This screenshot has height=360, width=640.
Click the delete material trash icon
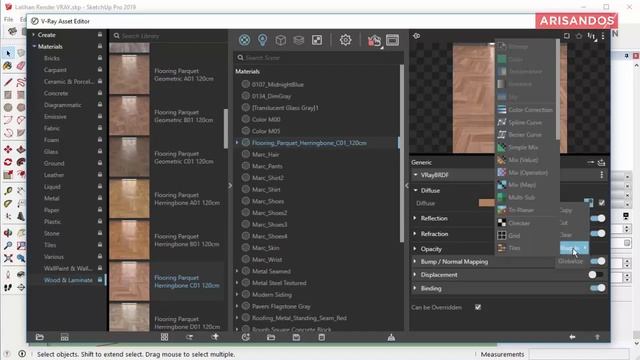point(322,337)
